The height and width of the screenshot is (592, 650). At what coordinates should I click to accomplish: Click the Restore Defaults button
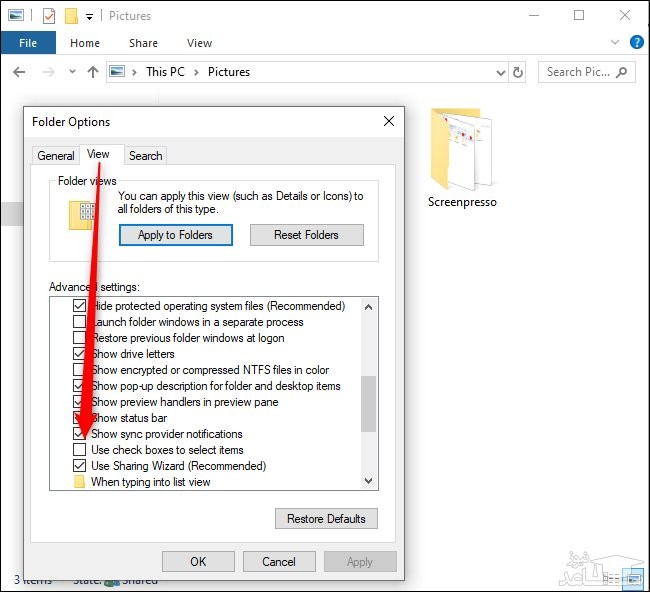pyautogui.click(x=326, y=518)
